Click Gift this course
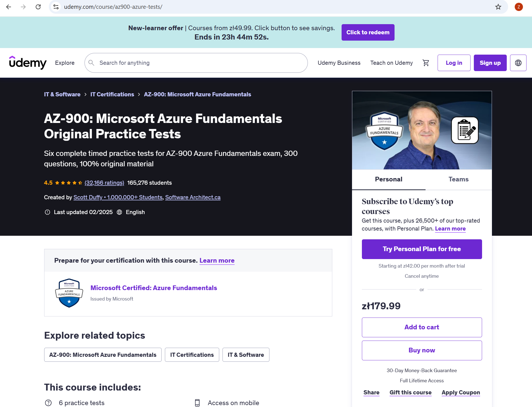This screenshot has height=407, width=532. pos(410,392)
